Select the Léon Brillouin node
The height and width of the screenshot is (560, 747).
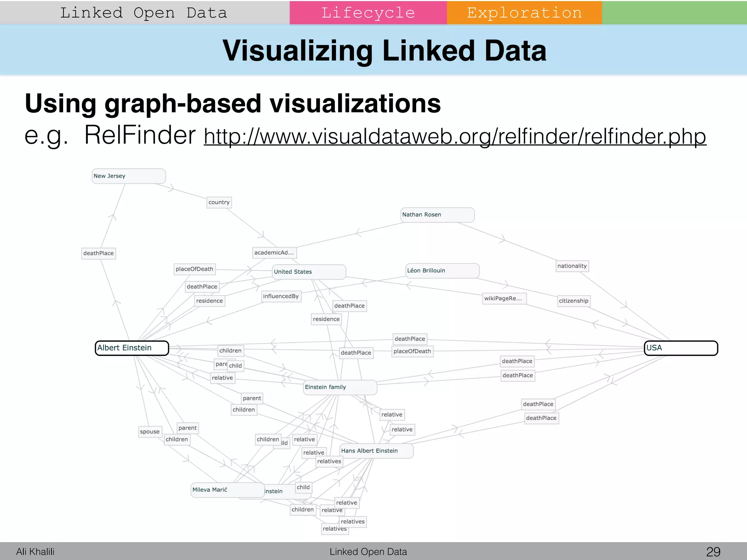point(442,271)
